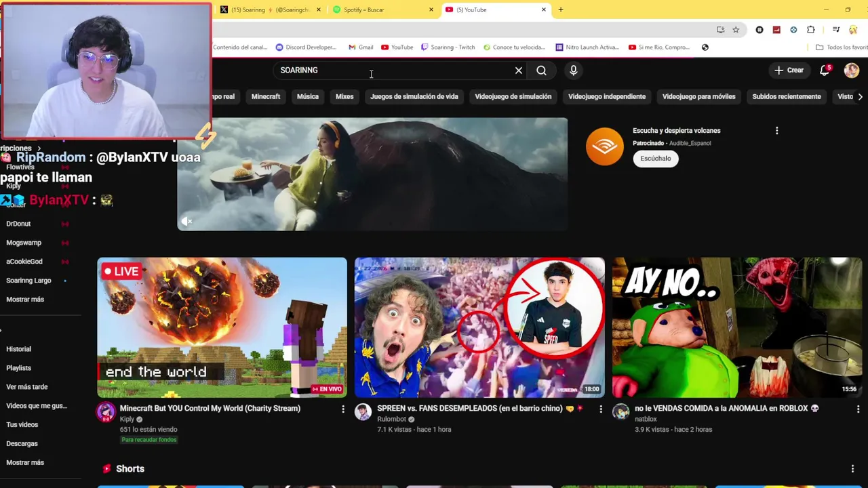Filter by Videojuego para móviles

(699, 96)
